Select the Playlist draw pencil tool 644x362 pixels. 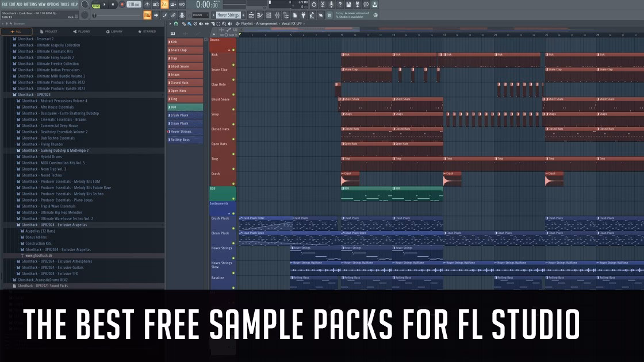tap(183, 24)
